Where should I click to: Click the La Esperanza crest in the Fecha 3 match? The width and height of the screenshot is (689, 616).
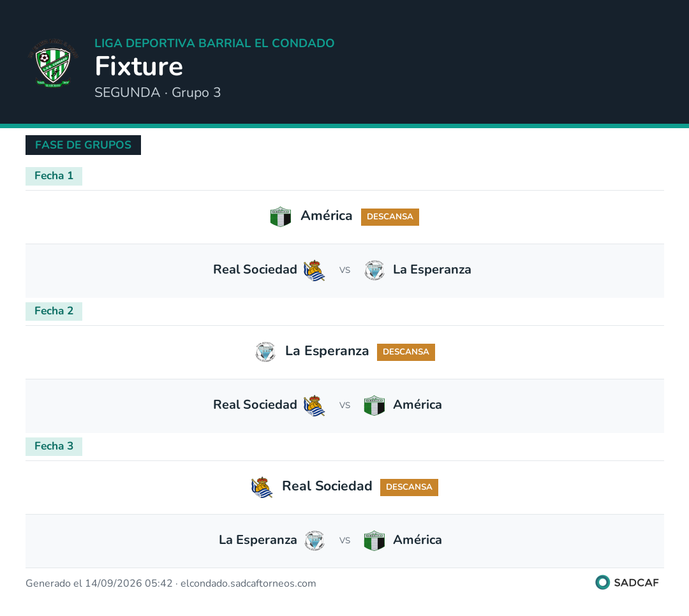pos(314,541)
